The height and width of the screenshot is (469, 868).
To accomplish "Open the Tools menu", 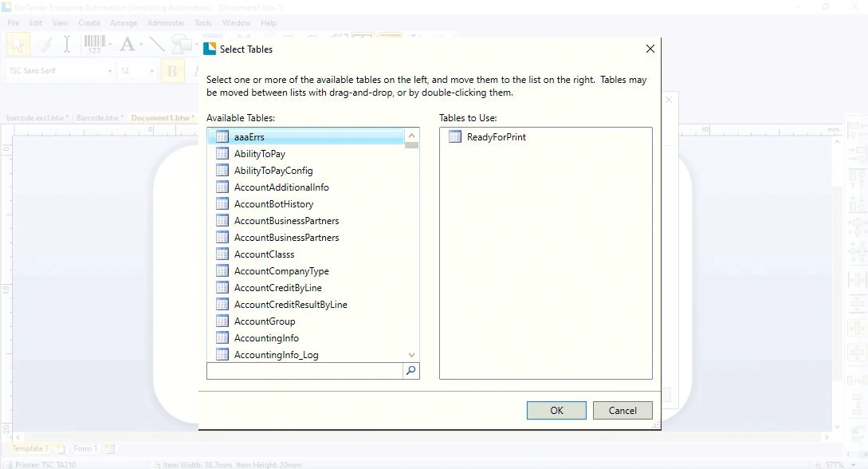I will click(202, 22).
